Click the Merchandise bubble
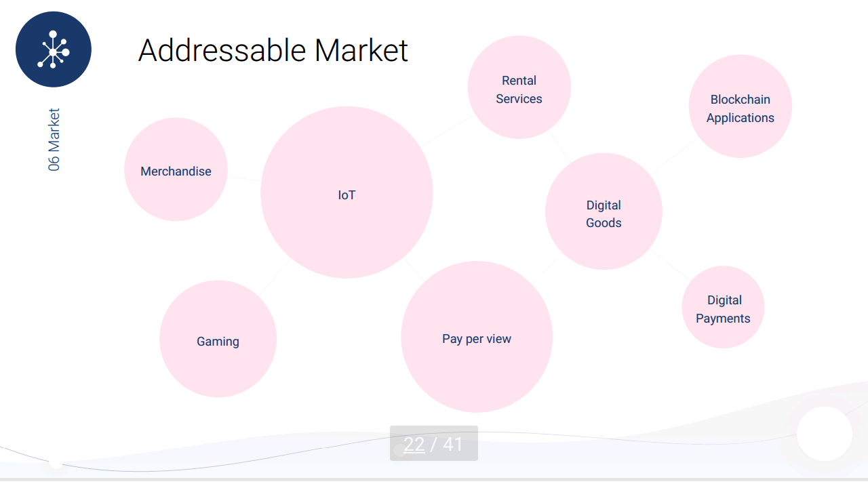868x488 pixels. [176, 169]
